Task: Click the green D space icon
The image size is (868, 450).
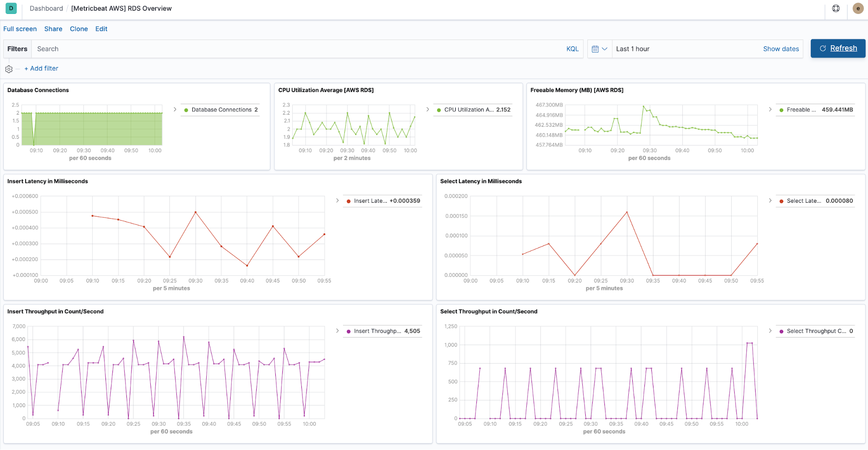Action: pyautogui.click(x=11, y=8)
